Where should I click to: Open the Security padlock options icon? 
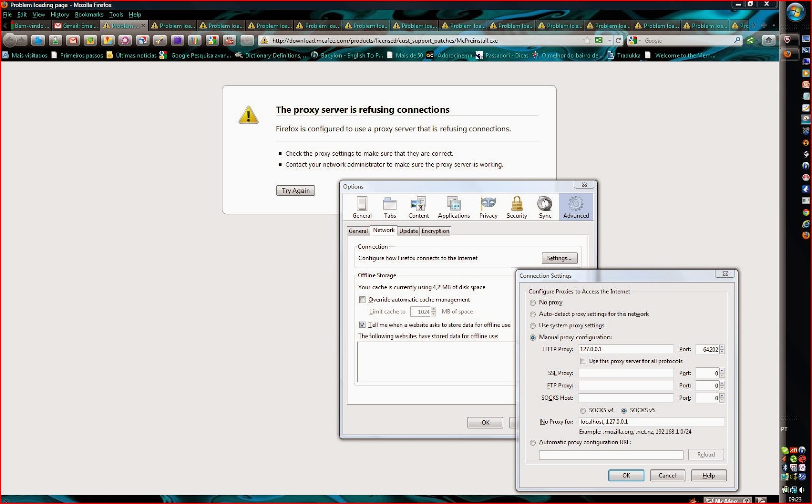pyautogui.click(x=517, y=208)
